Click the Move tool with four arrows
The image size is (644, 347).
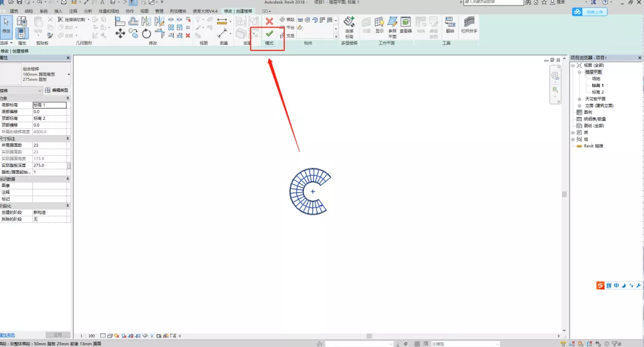[120, 34]
